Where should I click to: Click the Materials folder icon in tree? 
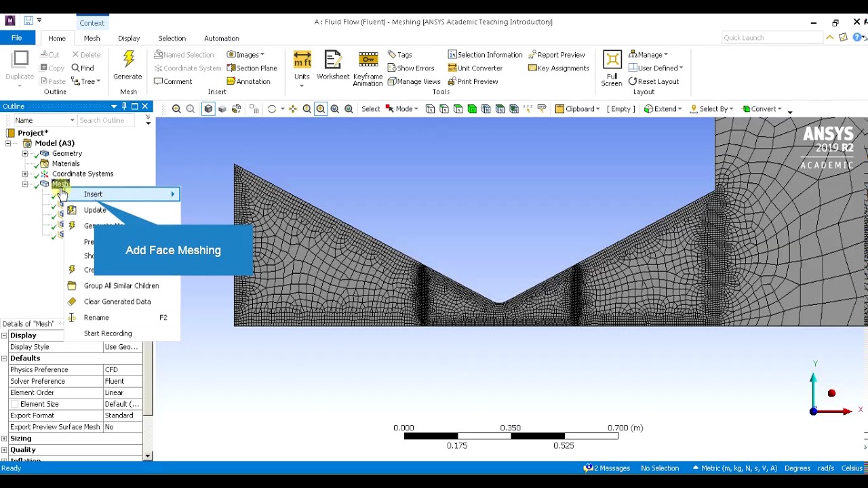45,163
